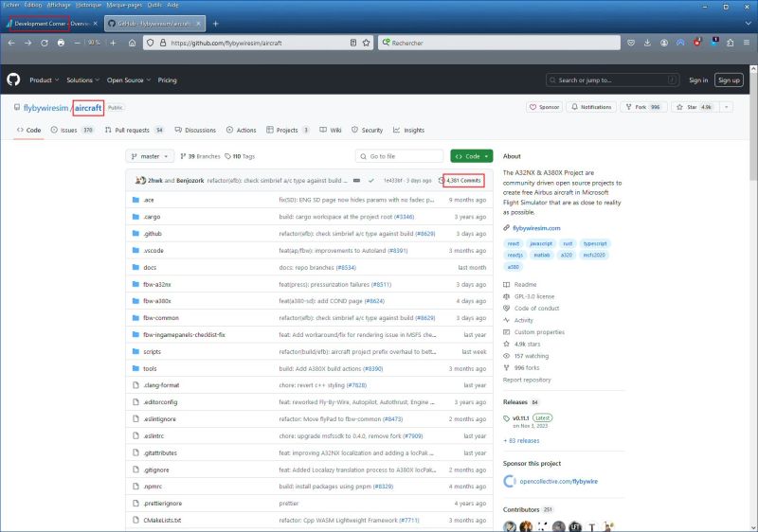Image resolution: width=758 pixels, height=532 pixels.
Task: Open the Projects tab
Action: 288,130
